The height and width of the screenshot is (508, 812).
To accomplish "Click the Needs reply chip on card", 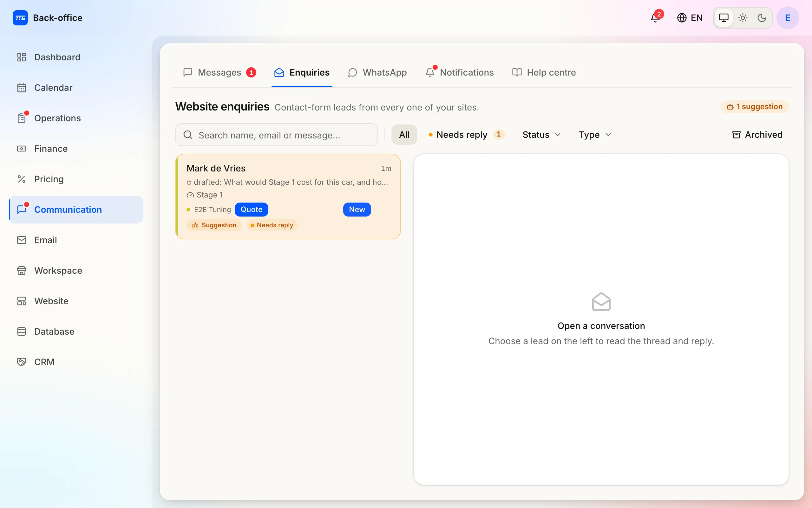I will pos(272,225).
